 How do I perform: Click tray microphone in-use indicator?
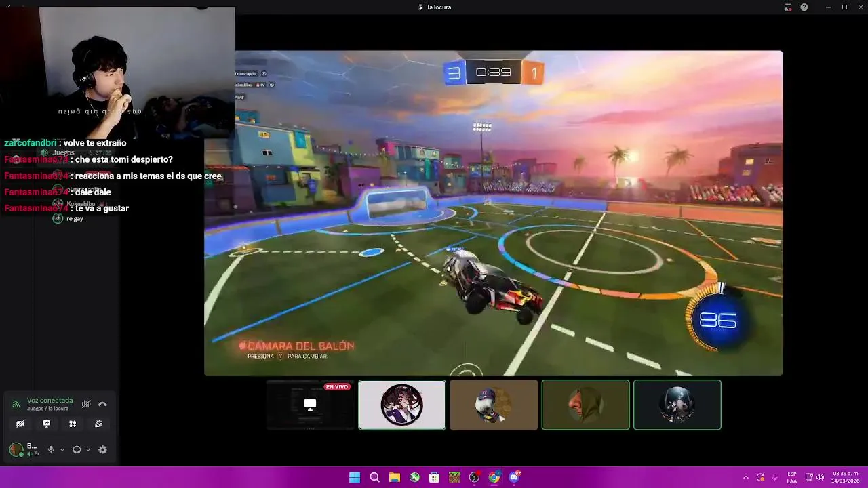tap(775, 477)
